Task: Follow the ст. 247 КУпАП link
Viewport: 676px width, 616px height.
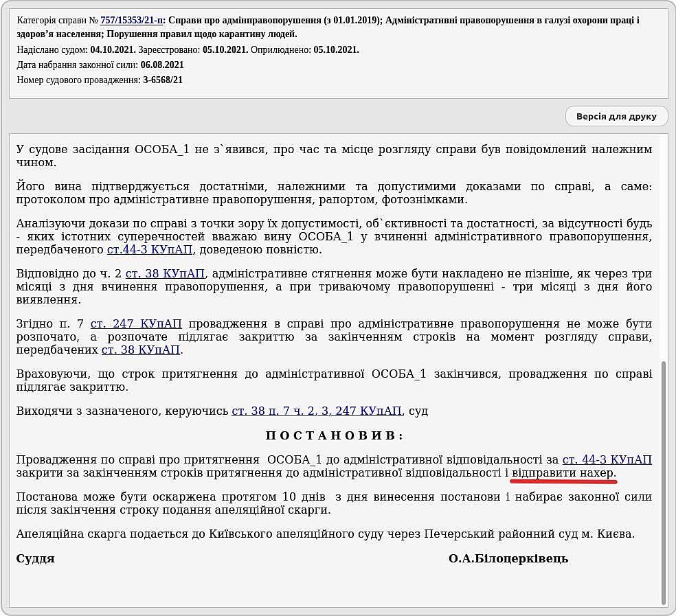Action: (136, 323)
